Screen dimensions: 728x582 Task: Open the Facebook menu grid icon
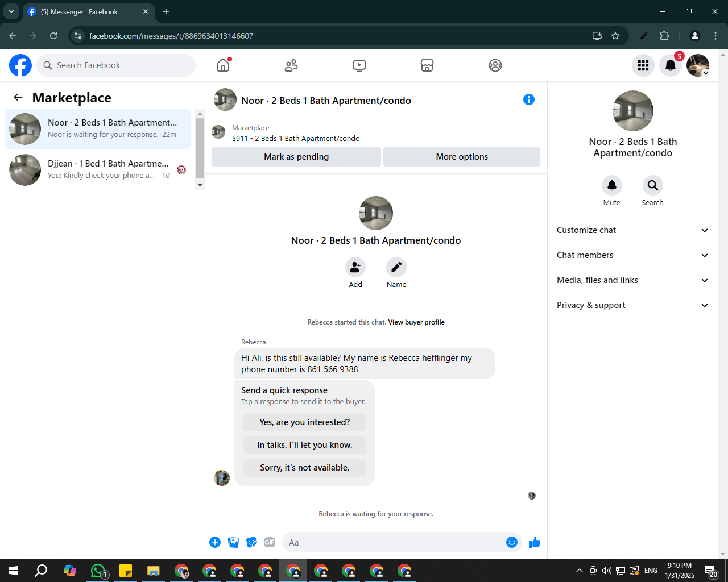(643, 65)
